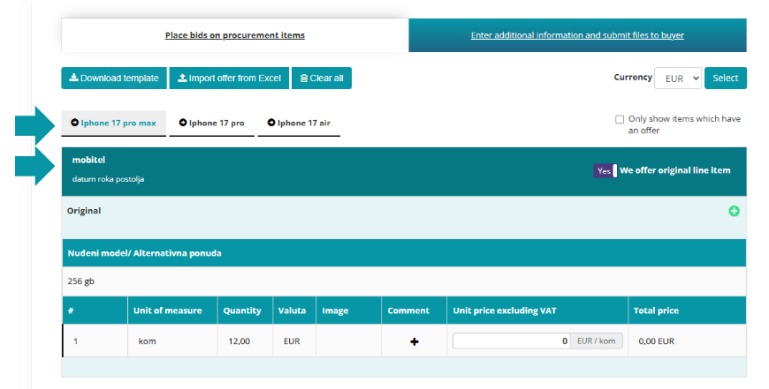Check 'Only show items which have an offer'
This screenshot has width=769, height=389.
click(619, 119)
